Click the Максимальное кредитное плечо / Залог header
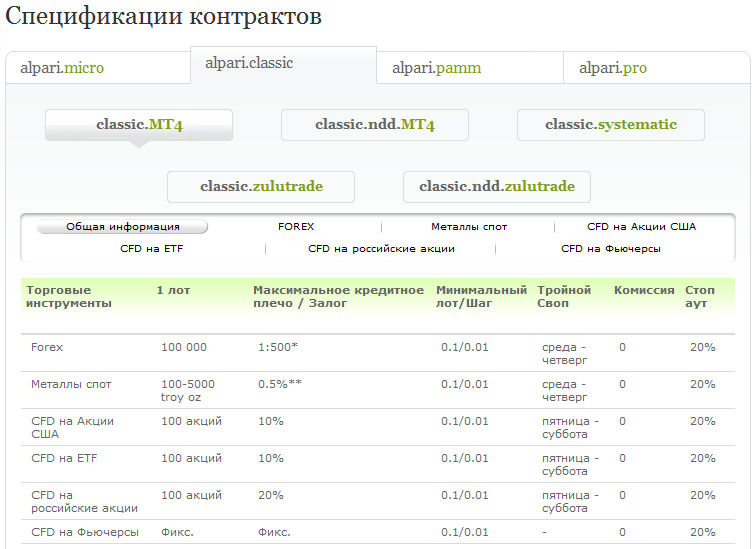 [x=338, y=296]
